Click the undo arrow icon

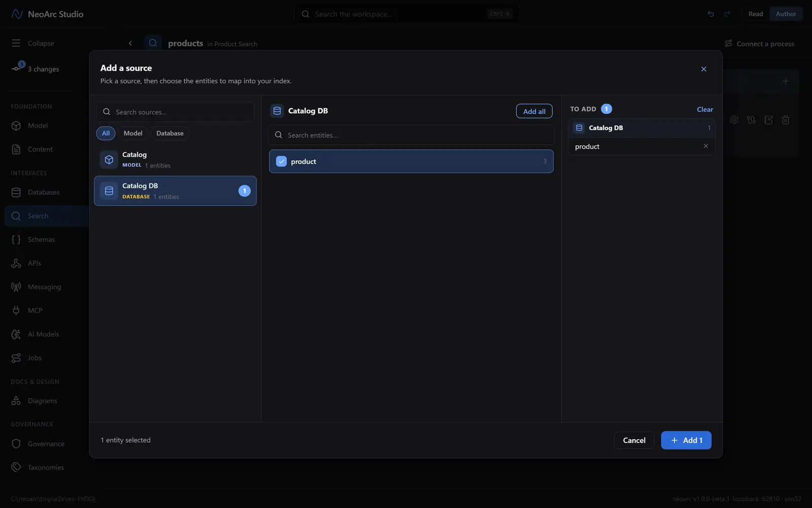pos(710,14)
